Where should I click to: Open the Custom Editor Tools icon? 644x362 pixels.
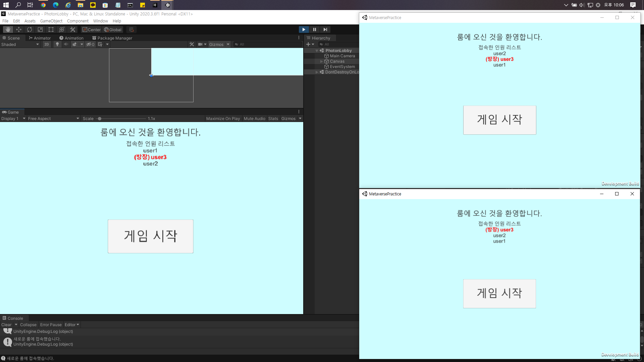click(72, 29)
